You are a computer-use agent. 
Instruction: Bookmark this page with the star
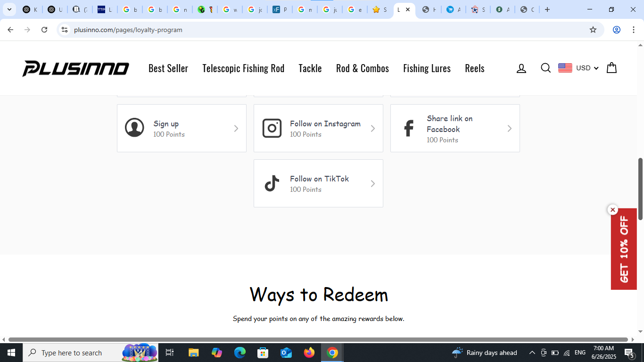593,30
